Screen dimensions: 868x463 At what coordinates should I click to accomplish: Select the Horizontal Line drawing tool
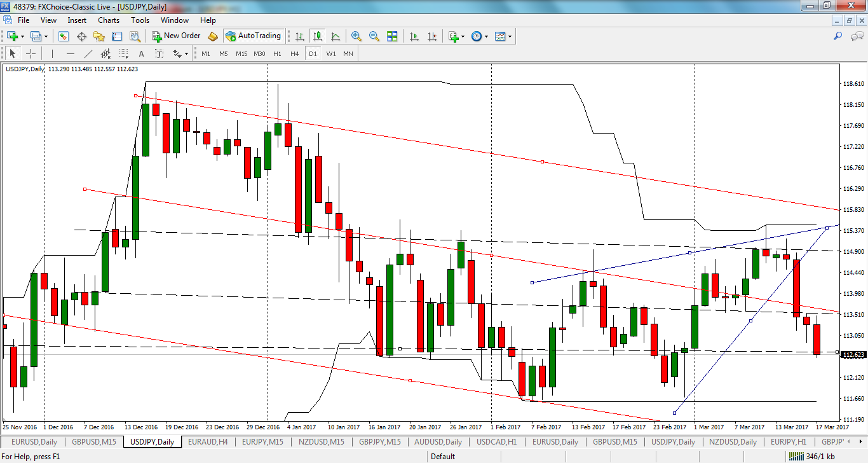[x=70, y=53]
